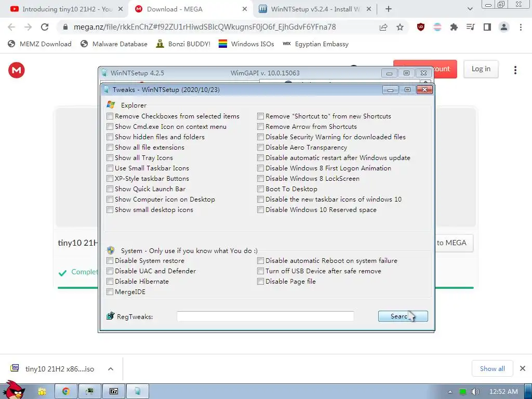
Task: Bookmark this page with the star icon
Action: [400, 27]
